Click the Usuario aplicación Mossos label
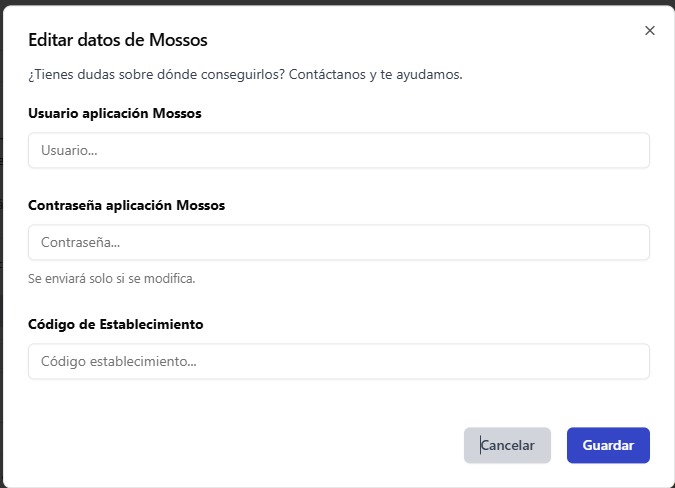 pyautogui.click(x=115, y=113)
